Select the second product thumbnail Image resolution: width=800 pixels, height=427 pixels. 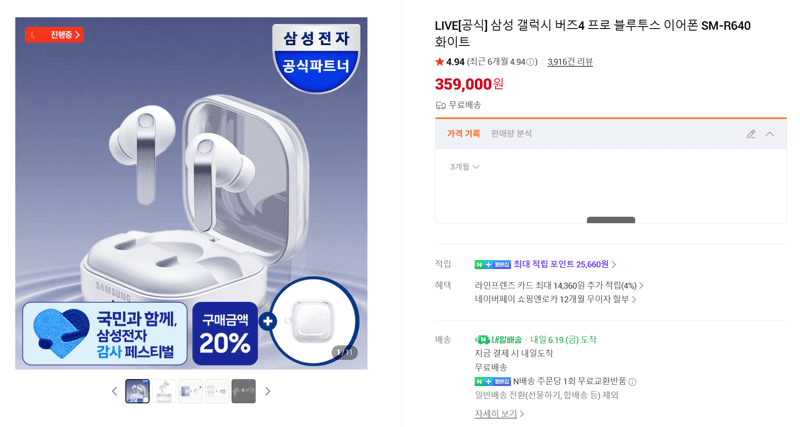point(164,391)
